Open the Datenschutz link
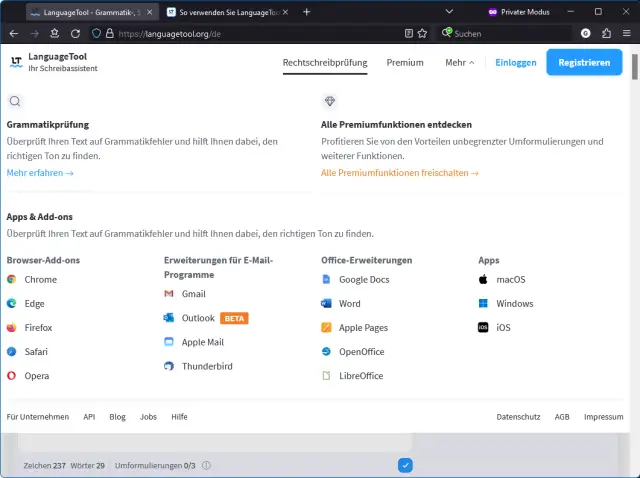The image size is (640, 478). point(518,417)
